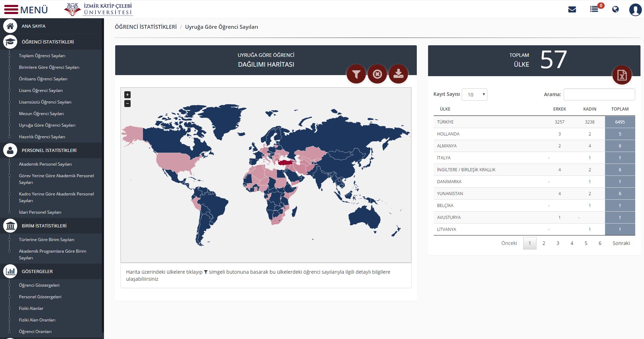This screenshot has width=644, height=339.
Task: Click ÖĞRENCİ İSTATİSTİKLERİ in the breadcrumb
Action: [146, 27]
